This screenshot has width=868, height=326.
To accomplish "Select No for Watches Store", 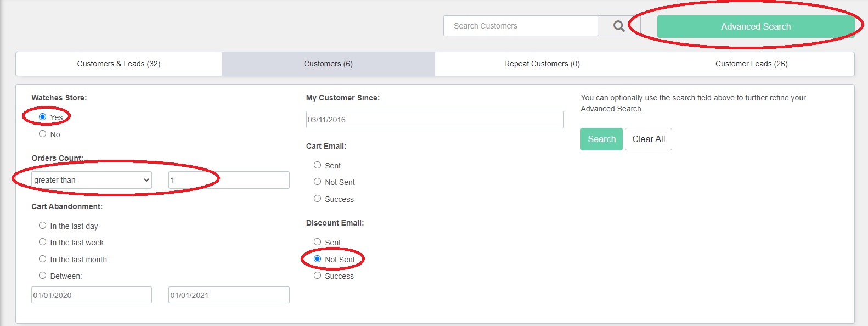I will point(42,133).
